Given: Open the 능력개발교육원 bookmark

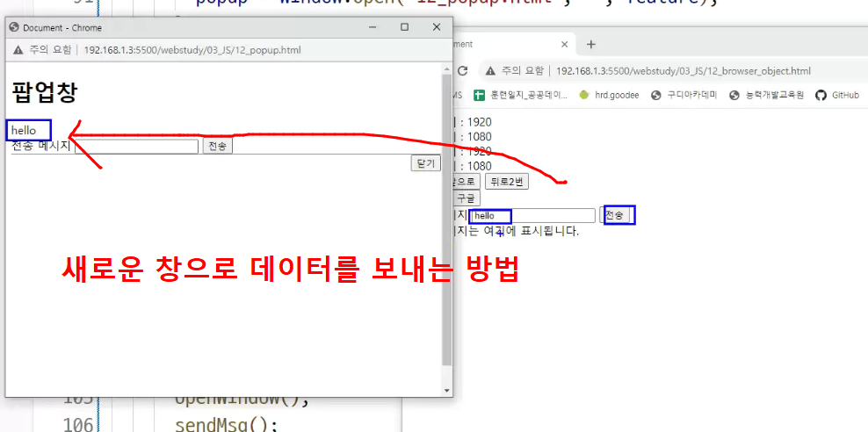Looking at the screenshot, I should (767, 95).
